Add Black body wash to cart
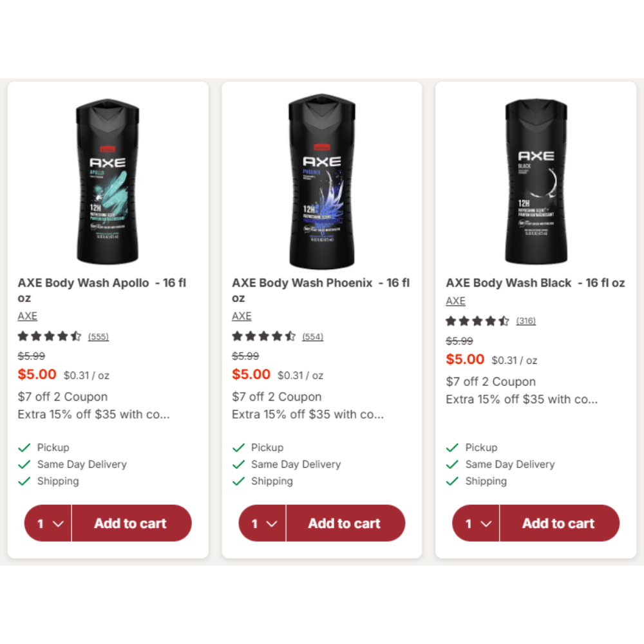The image size is (644, 644). point(560,523)
